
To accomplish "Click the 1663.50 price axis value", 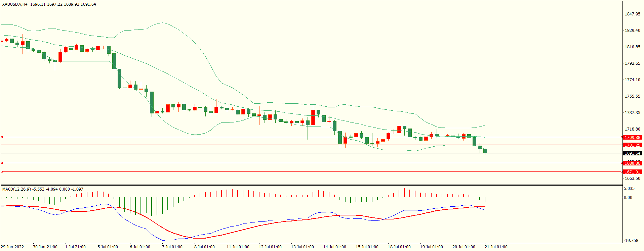I will coord(632,179).
